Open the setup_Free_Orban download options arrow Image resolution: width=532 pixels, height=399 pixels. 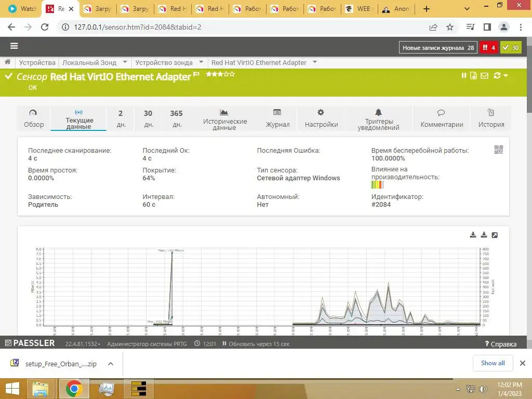point(110,364)
